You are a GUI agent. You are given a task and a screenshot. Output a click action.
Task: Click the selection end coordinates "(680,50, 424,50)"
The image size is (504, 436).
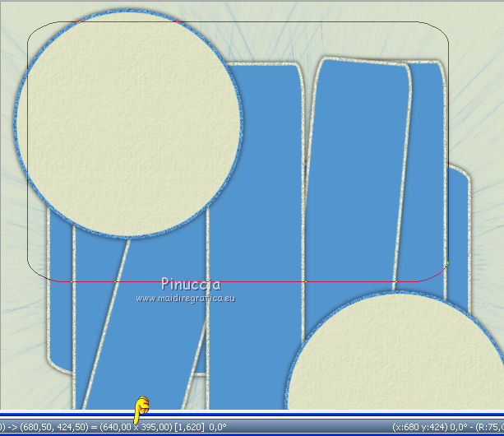(54, 427)
